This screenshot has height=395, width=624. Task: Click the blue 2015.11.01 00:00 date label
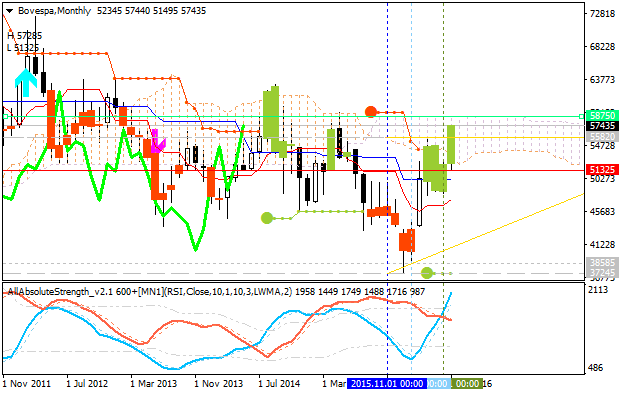point(387,384)
